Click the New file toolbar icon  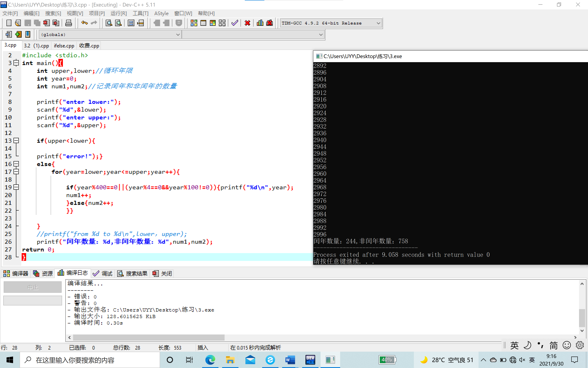[9, 23]
